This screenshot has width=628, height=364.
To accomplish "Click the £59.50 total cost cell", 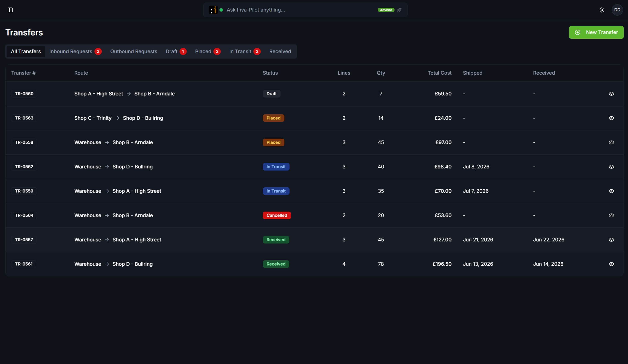I will coord(443,94).
